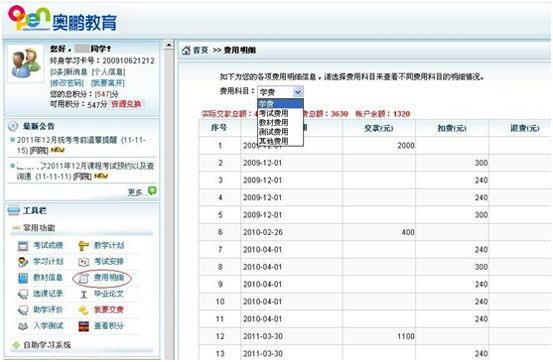Open the 查看积分 link
Image resolution: width=553 pixels, height=362 pixels.
(109, 326)
